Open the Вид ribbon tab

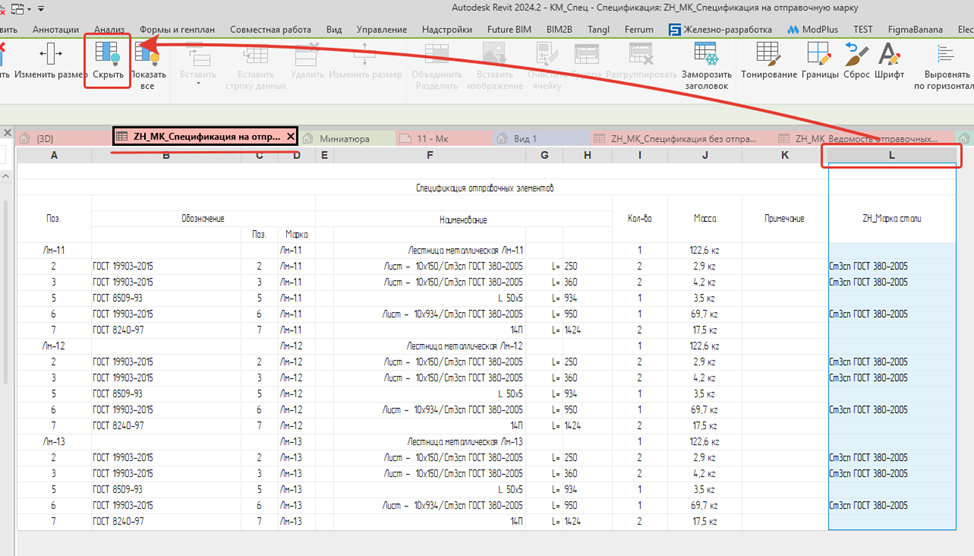click(x=334, y=29)
